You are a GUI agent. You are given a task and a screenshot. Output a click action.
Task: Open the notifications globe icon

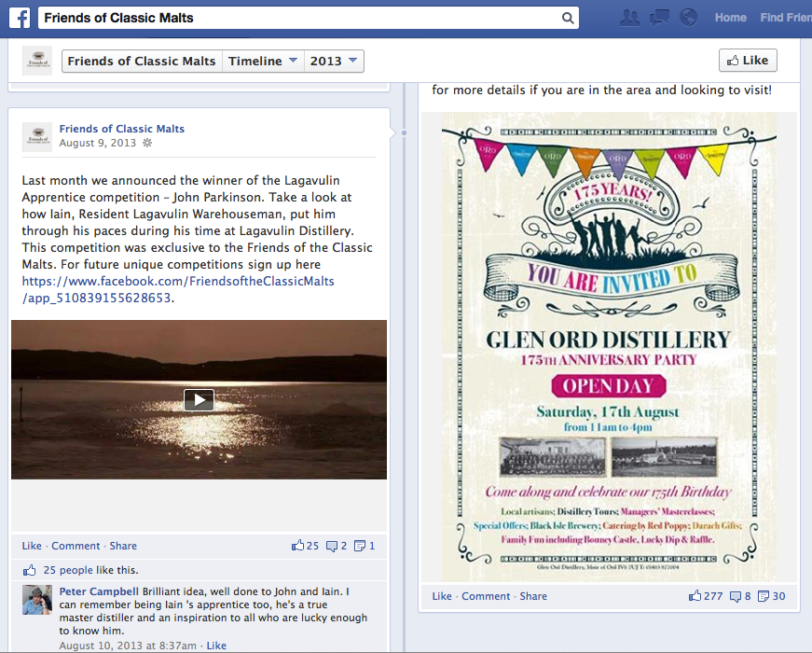[x=688, y=18]
